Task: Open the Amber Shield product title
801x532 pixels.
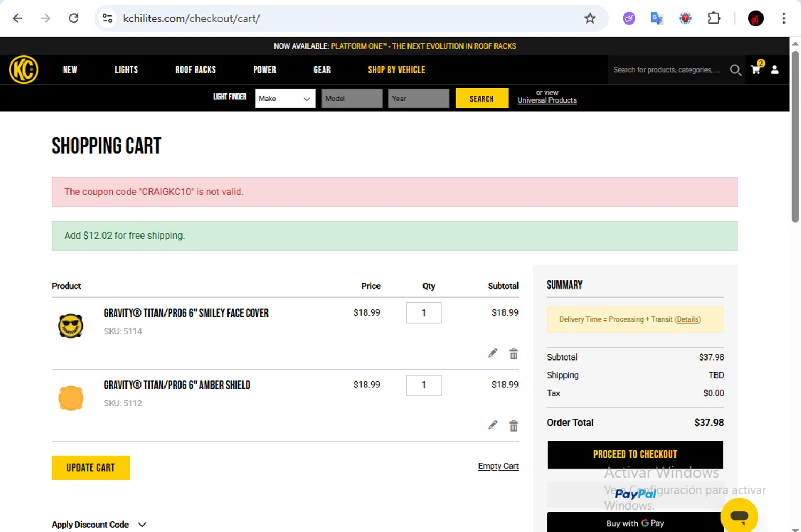Action: point(177,385)
